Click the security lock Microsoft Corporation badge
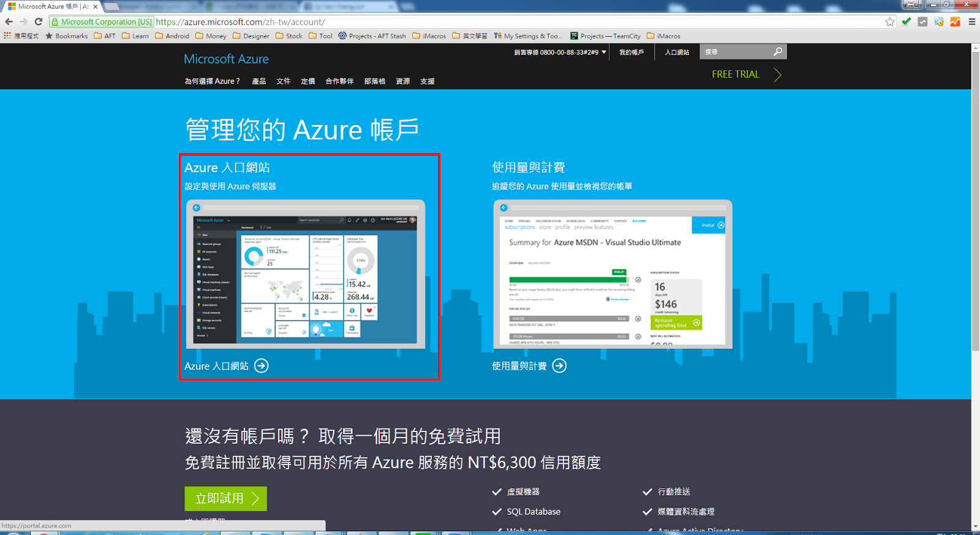The width and height of the screenshot is (980, 535). point(101,21)
